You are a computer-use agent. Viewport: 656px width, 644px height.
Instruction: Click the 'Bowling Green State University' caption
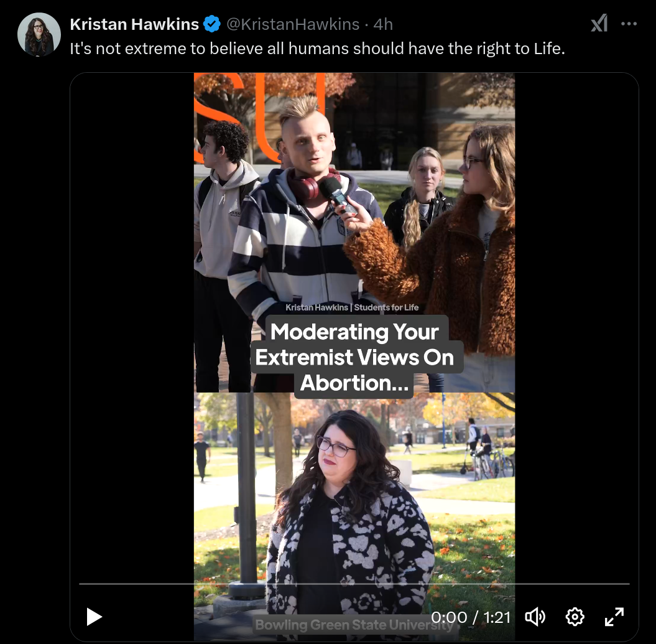[x=354, y=625]
